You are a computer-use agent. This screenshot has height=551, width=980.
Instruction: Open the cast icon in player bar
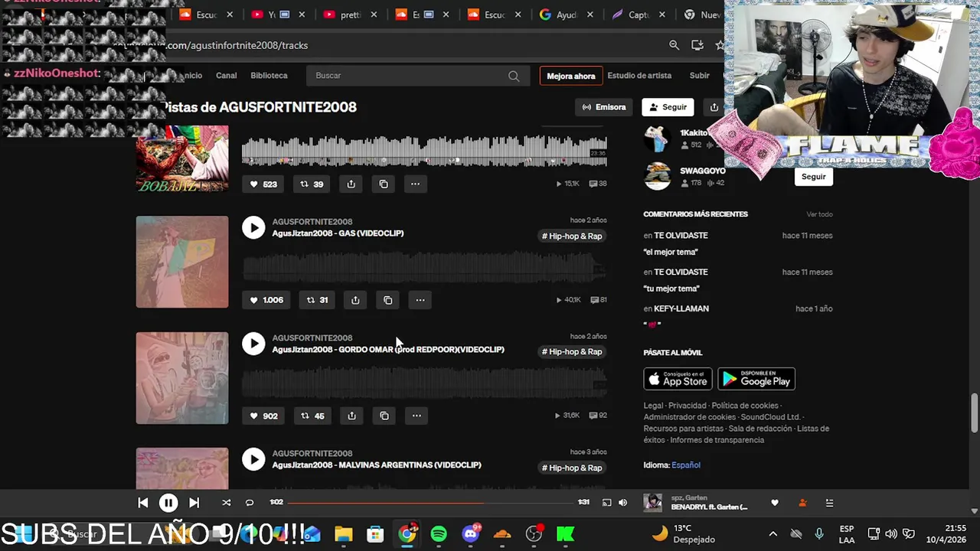pyautogui.click(x=606, y=503)
